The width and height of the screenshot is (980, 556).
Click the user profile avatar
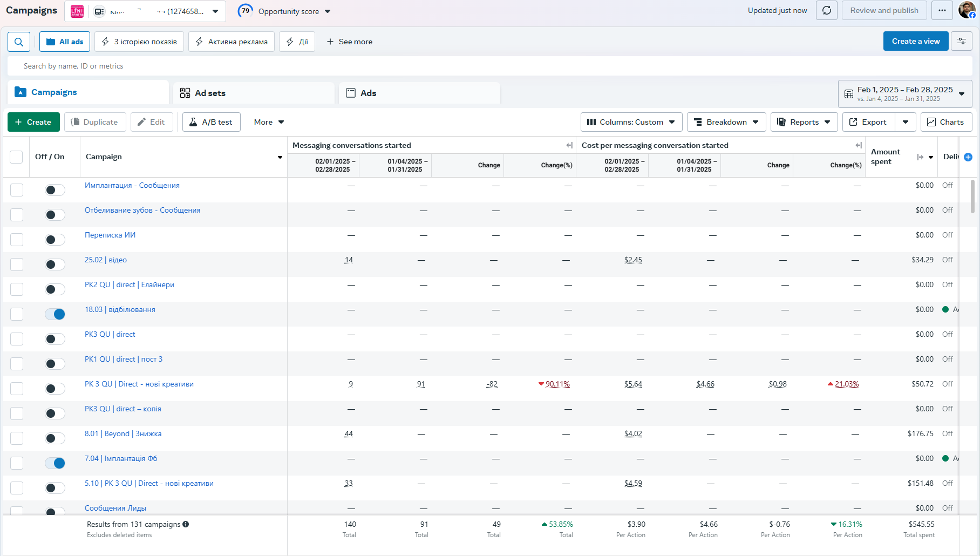(x=967, y=10)
